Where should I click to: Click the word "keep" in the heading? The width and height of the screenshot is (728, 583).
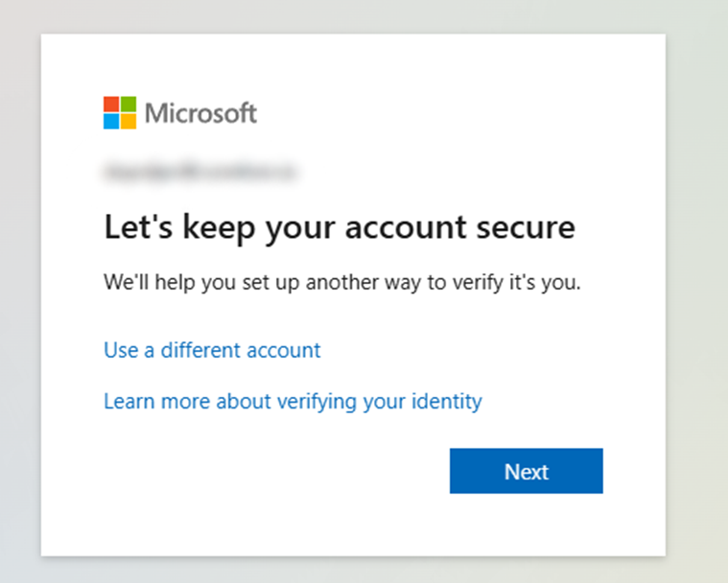point(205,228)
